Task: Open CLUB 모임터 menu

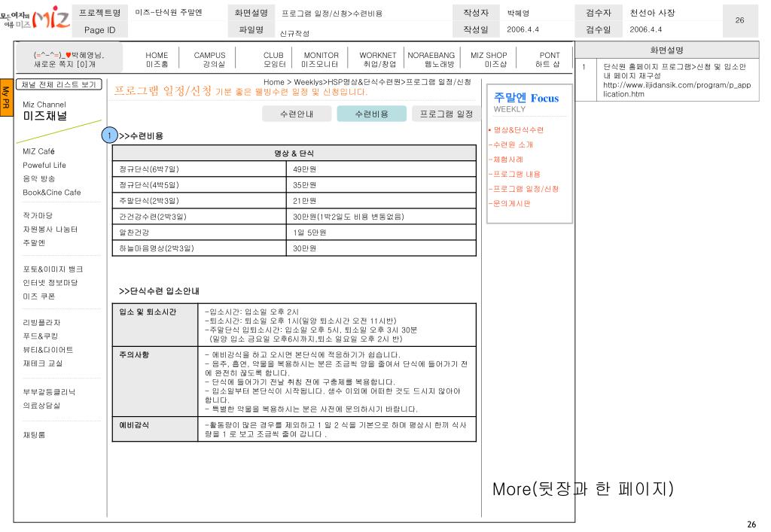Action: click(x=274, y=59)
